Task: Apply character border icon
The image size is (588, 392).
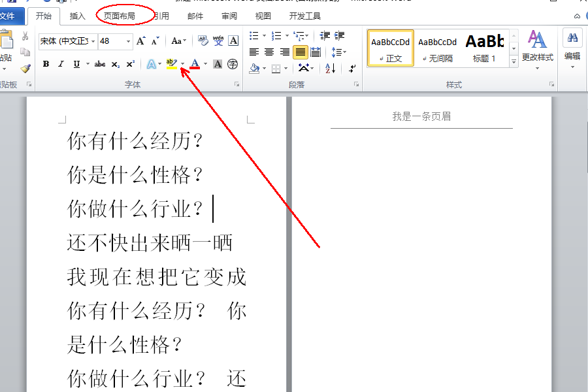Action: tap(233, 41)
